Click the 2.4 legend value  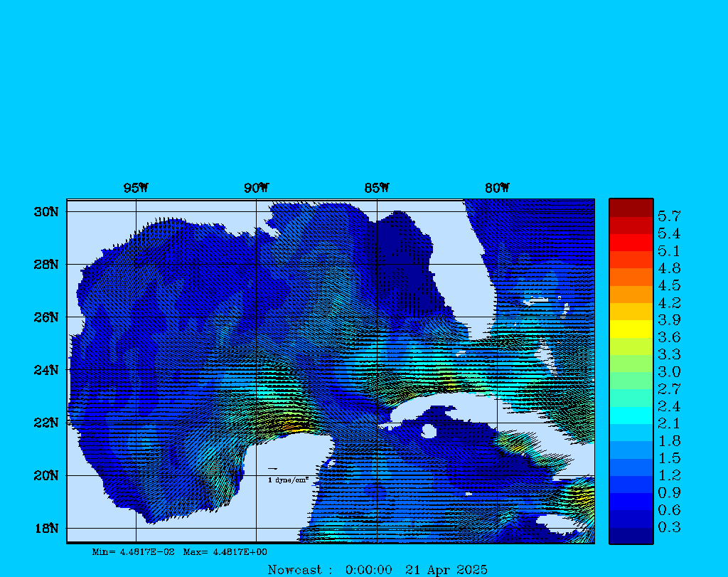click(x=668, y=407)
